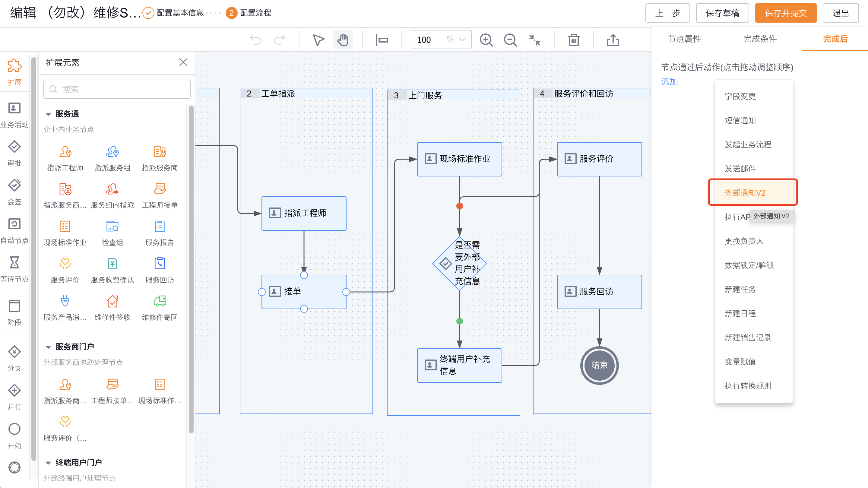Choose 新建任务 from action menu
The width and height of the screenshot is (868, 488).
tap(754, 289)
